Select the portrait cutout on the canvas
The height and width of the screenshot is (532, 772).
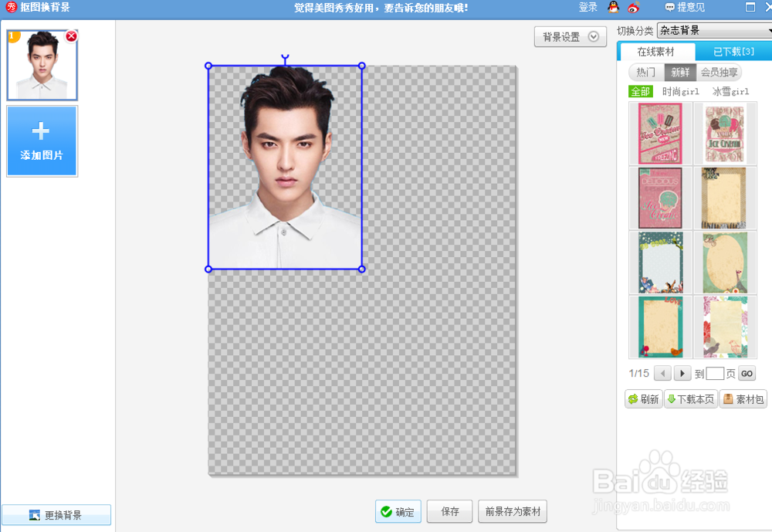(285, 168)
